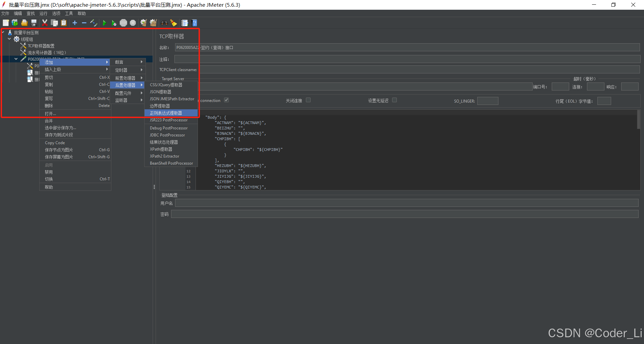Click the Paste clipboard icon
The width and height of the screenshot is (644, 344).
click(64, 23)
